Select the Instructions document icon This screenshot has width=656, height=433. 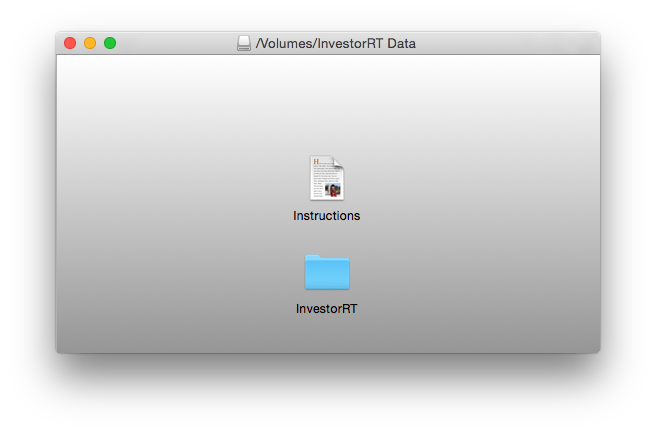tap(327, 178)
